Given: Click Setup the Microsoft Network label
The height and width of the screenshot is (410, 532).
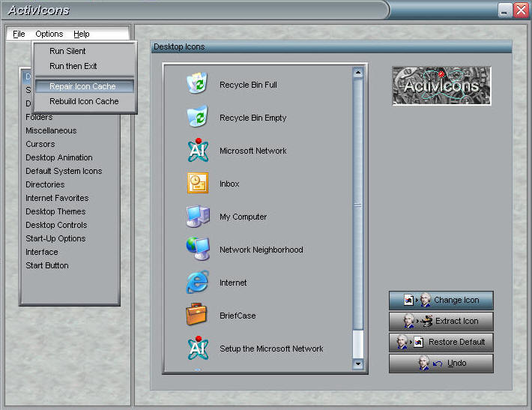Looking at the screenshot, I should click(271, 349).
